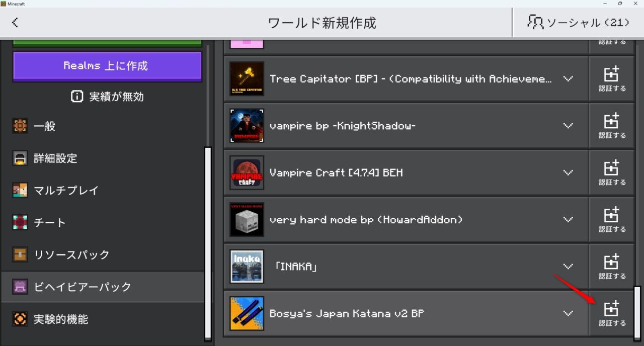Expand Tree Capitator pack details

pyautogui.click(x=568, y=79)
